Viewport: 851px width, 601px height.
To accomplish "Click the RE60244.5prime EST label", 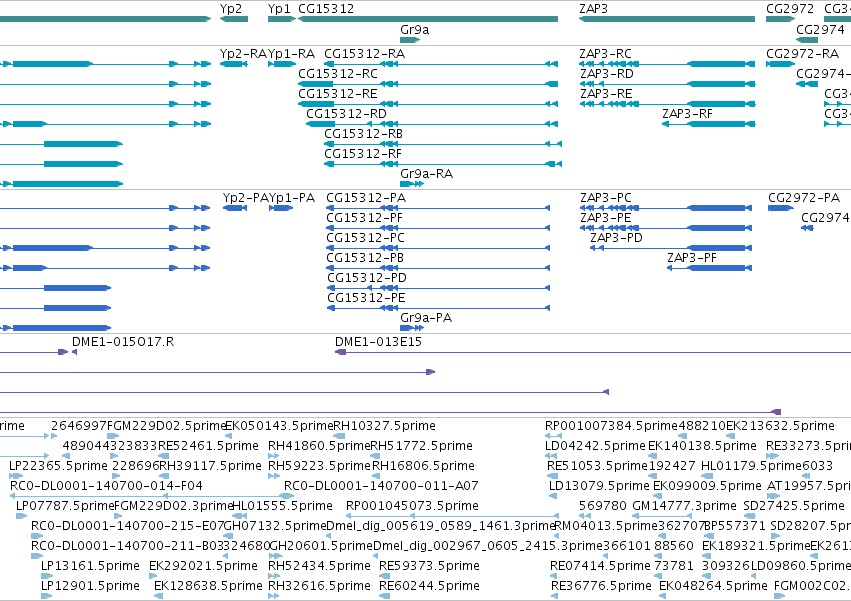I will [x=429, y=586].
